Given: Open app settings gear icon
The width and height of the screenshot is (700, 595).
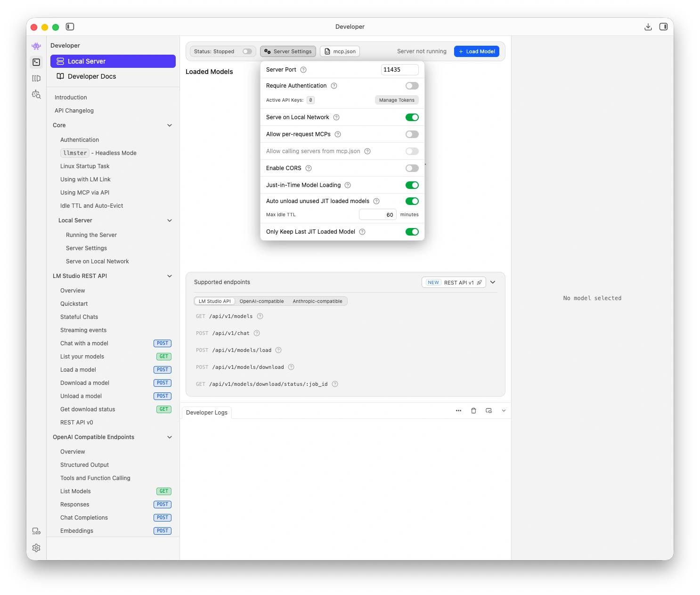Looking at the screenshot, I should 36,548.
